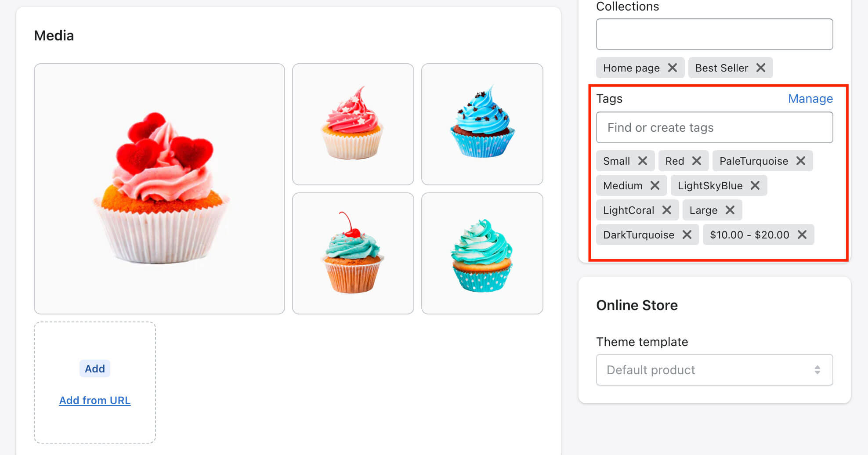Click the Large tag label
This screenshot has width=868, height=455.
pos(703,210)
